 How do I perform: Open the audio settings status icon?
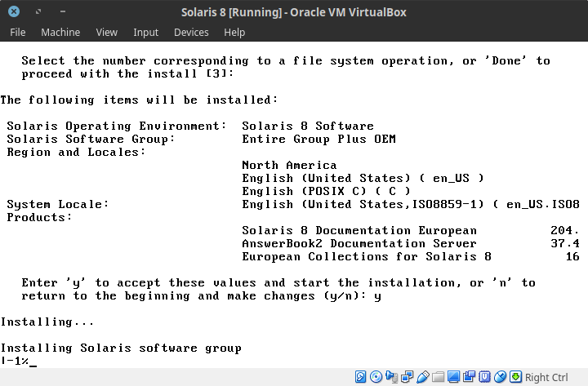(391, 377)
